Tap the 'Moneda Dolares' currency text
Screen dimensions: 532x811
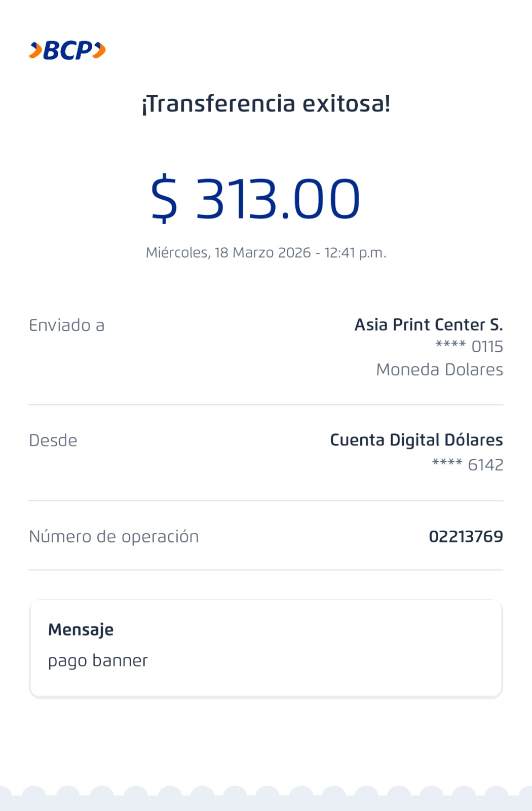tap(439, 370)
